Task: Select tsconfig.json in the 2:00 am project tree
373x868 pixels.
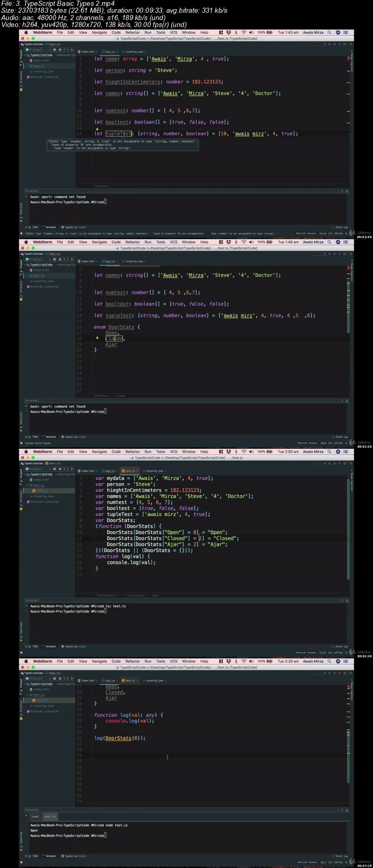Action: (x=42, y=496)
